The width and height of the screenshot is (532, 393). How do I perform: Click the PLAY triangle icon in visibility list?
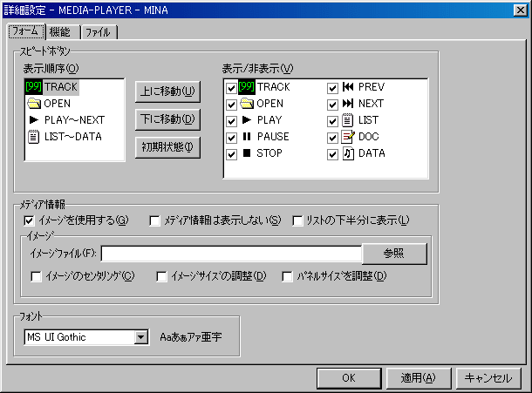click(x=247, y=119)
